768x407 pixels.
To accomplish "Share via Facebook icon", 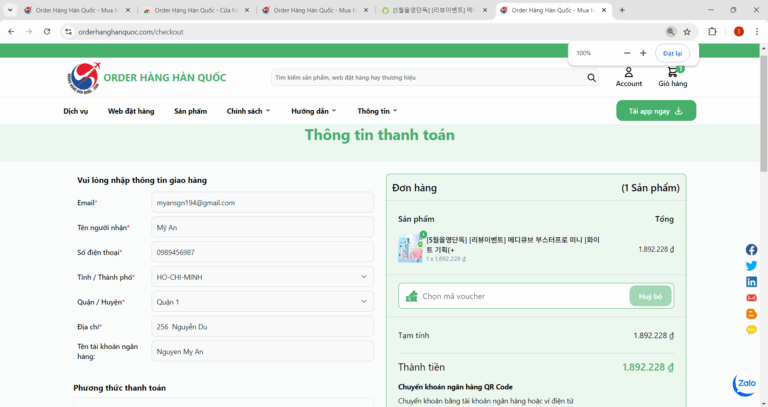I will point(751,250).
